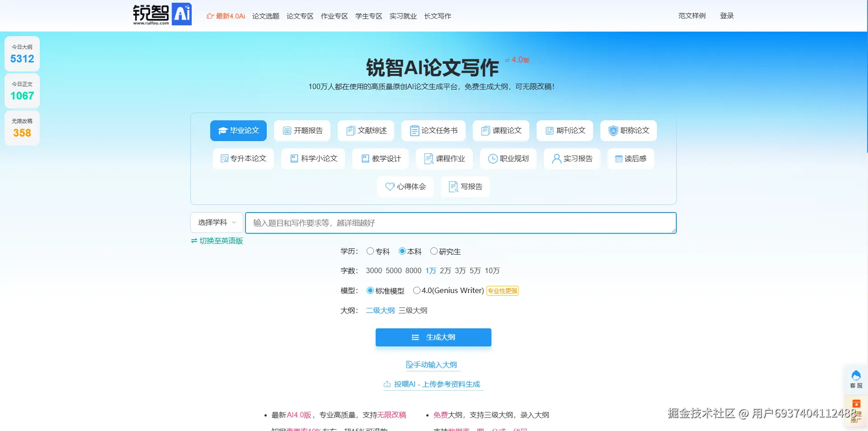868x431 pixels.
Task: Go to the 实习就业 section
Action: click(403, 16)
